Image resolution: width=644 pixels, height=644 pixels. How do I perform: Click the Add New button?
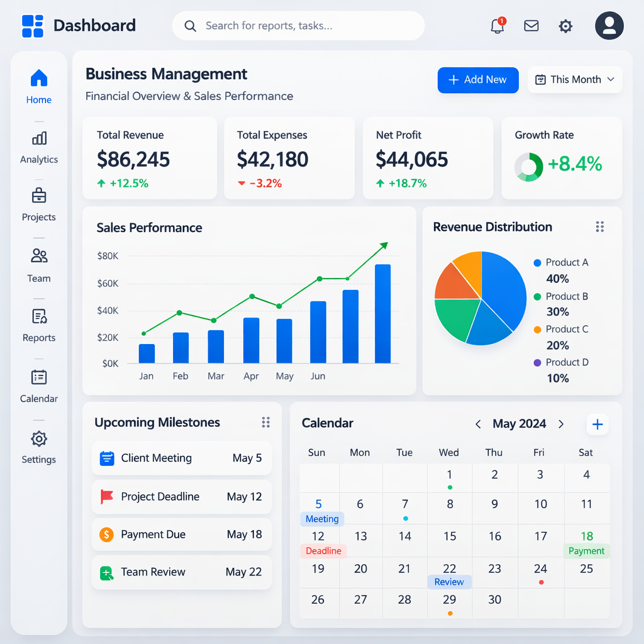click(478, 80)
